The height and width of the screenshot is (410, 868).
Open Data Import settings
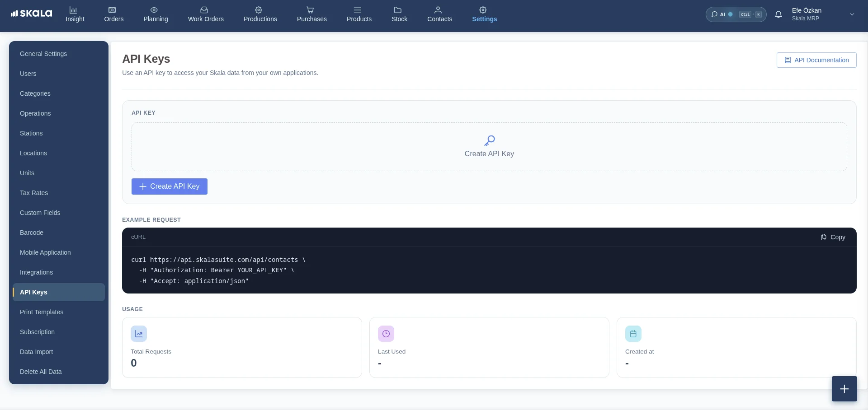pos(59,352)
